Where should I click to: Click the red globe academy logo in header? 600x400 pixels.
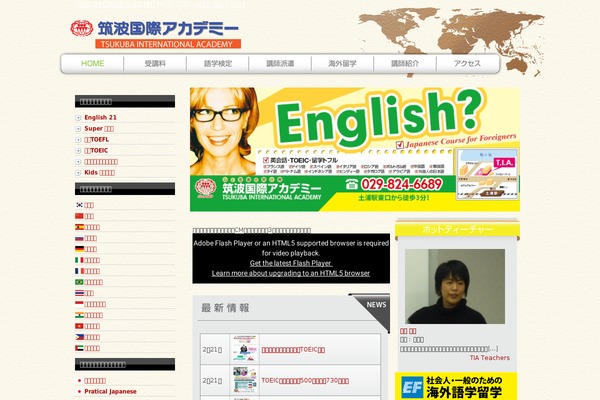(82, 28)
